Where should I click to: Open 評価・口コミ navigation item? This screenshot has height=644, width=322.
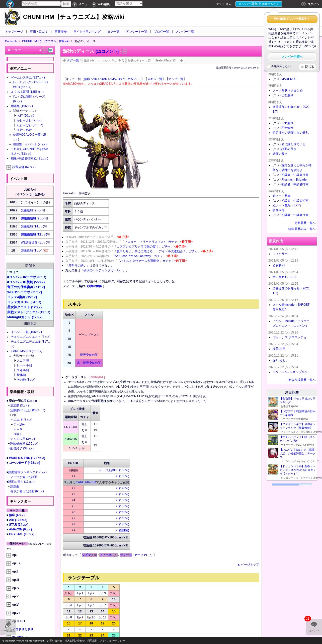click(39, 32)
